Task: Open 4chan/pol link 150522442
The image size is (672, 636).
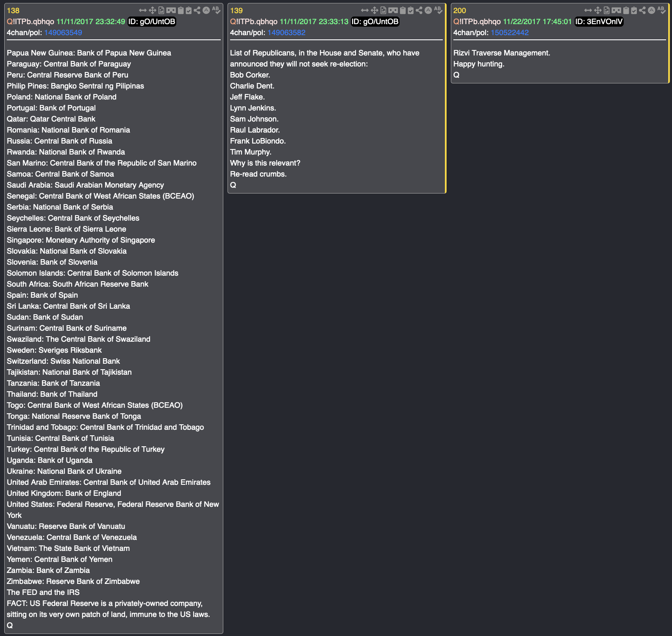Action: point(510,33)
